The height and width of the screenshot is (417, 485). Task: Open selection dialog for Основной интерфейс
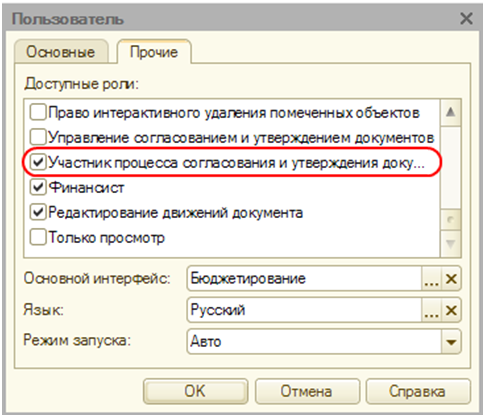(x=432, y=278)
